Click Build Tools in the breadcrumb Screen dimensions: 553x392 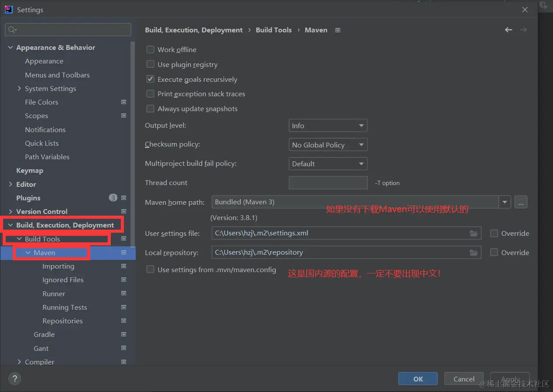(x=274, y=30)
